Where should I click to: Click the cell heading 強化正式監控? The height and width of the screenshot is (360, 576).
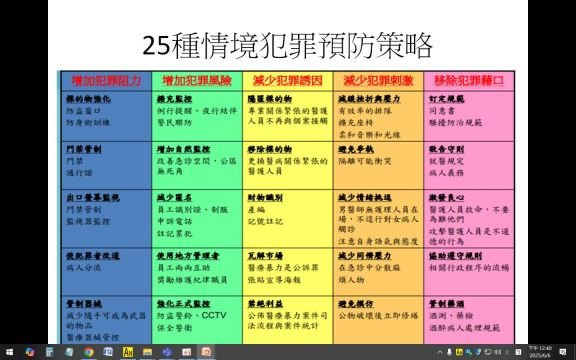tap(183, 305)
